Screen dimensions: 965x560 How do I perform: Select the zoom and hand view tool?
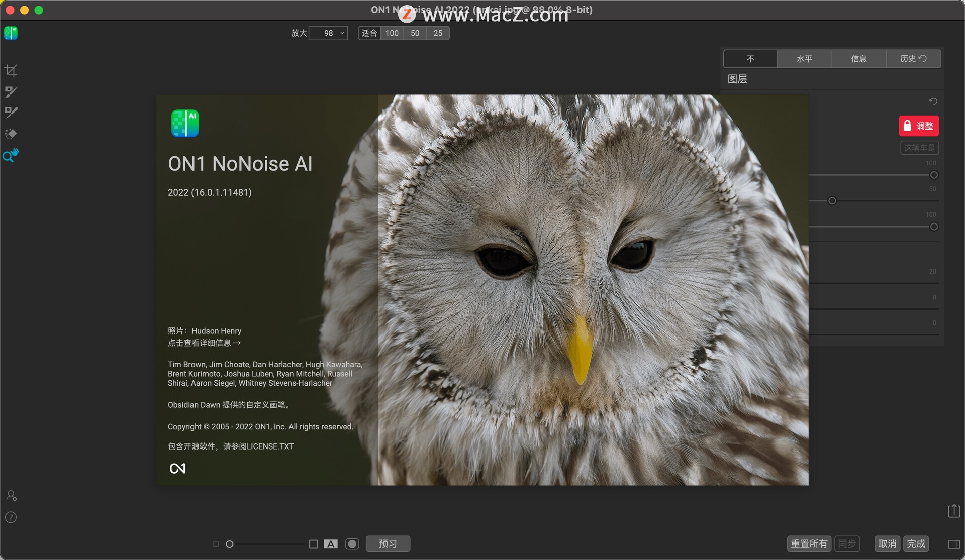[x=11, y=155]
